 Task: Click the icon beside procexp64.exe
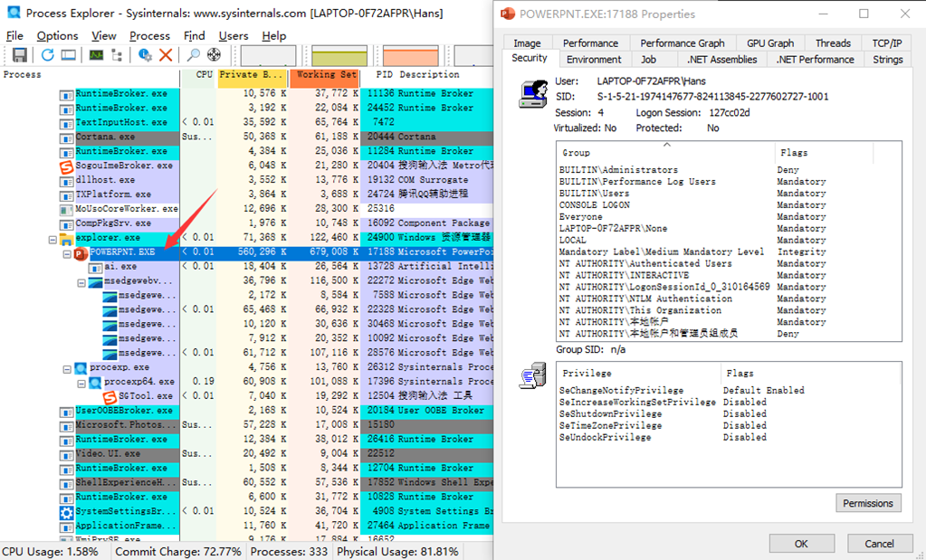point(95,383)
